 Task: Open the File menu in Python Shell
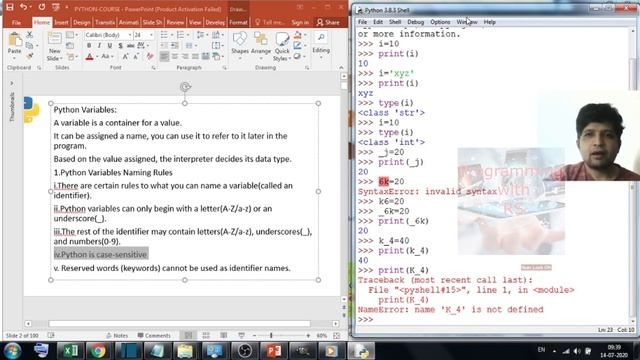pos(362,22)
